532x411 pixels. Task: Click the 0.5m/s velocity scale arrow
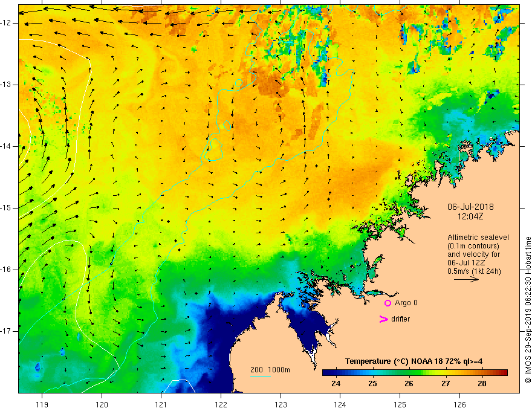pyautogui.click(x=467, y=279)
